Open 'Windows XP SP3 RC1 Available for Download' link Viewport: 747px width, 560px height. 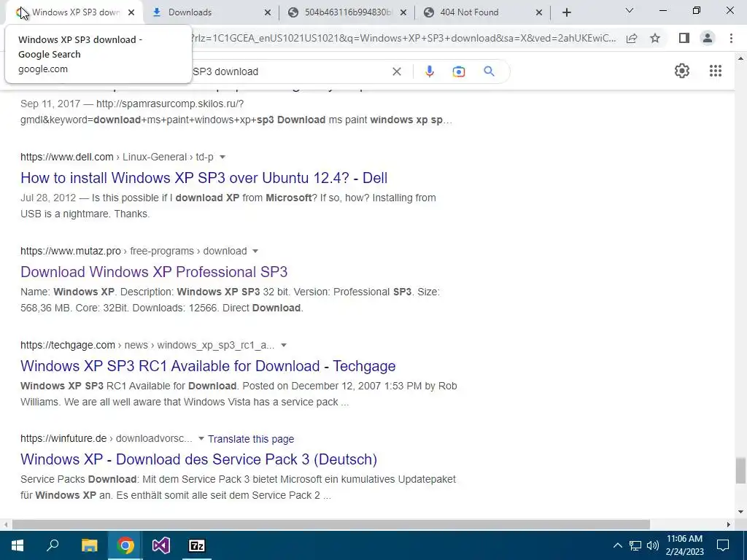pos(208,366)
